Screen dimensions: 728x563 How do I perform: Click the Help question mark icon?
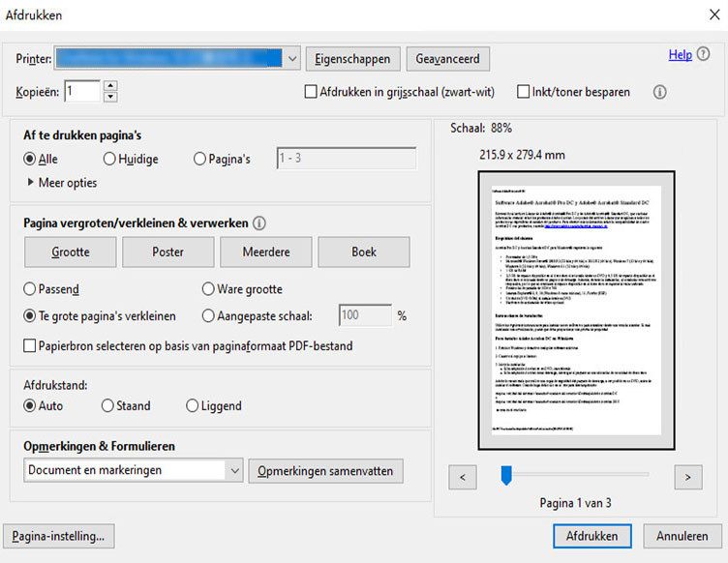(x=703, y=55)
